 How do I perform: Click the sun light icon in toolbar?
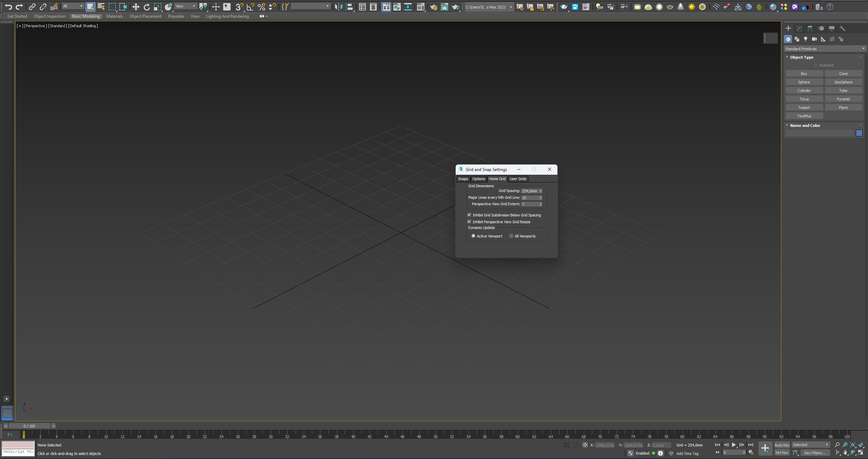point(691,7)
